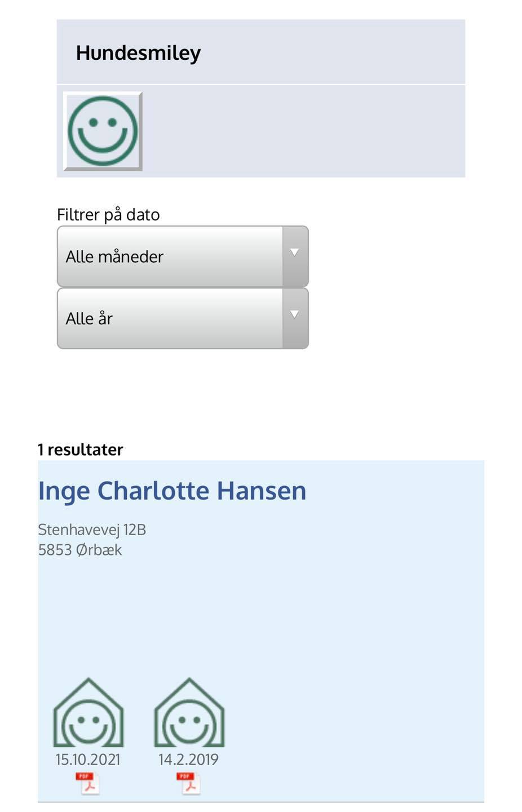
Task: Download the PDF icon under 14.2.2019
Action: tap(188, 783)
